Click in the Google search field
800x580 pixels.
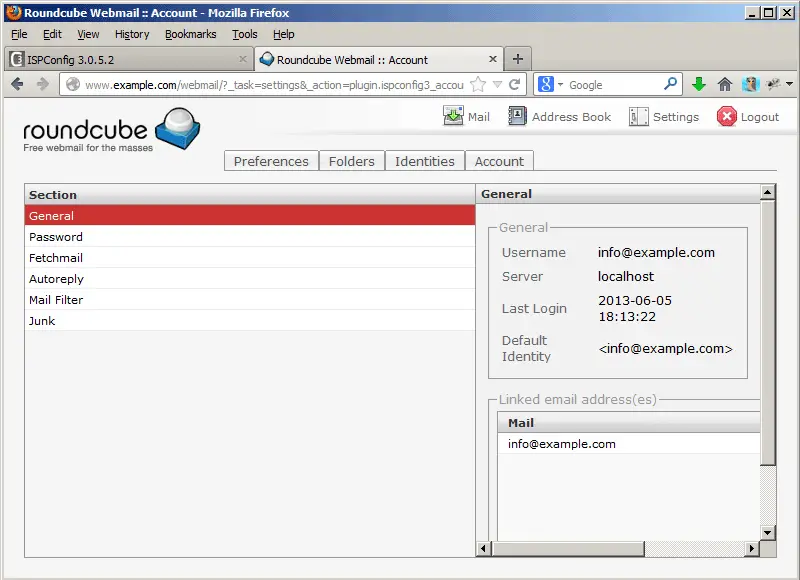click(x=610, y=85)
